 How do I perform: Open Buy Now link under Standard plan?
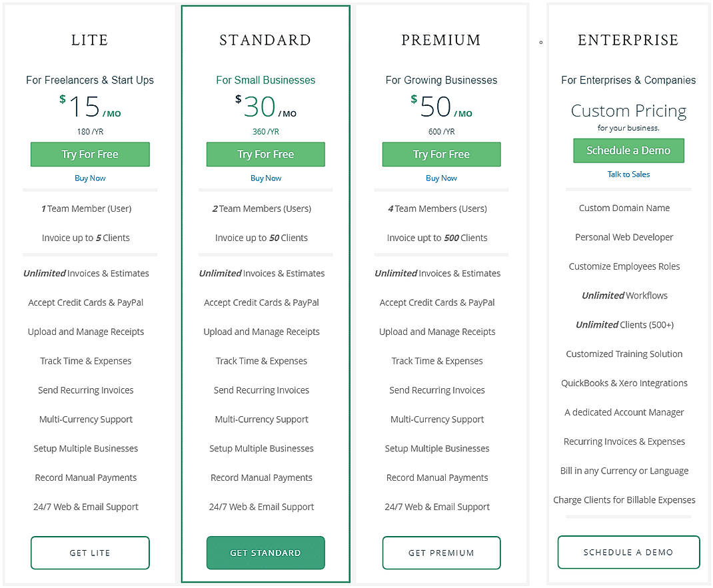(x=265, y=178)
